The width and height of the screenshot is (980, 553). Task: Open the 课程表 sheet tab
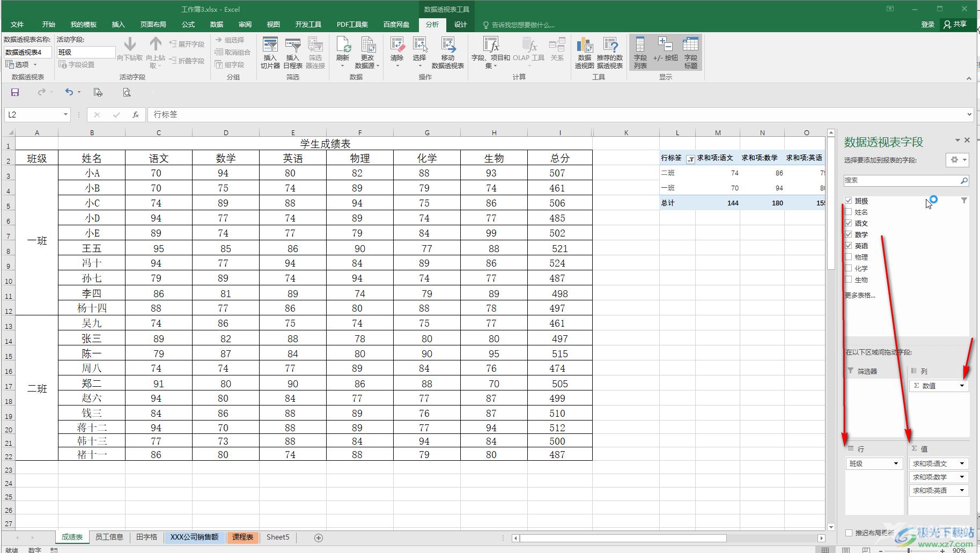coord(242,537)
